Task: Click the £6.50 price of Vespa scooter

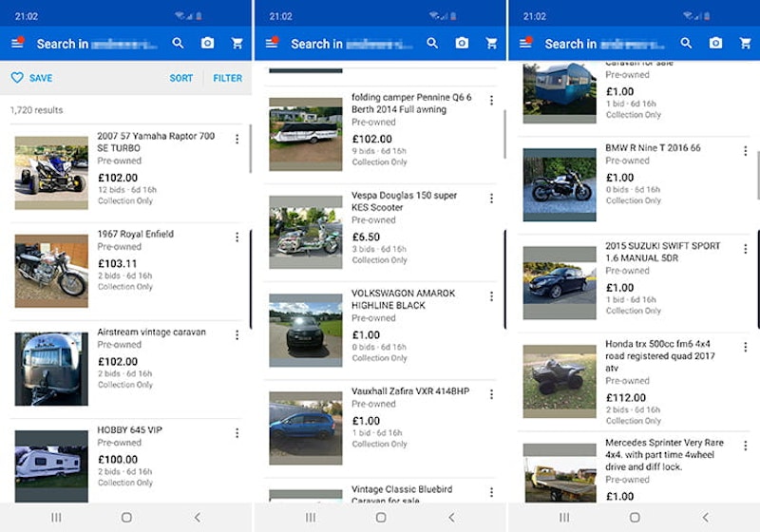Action: pos(366,237)
